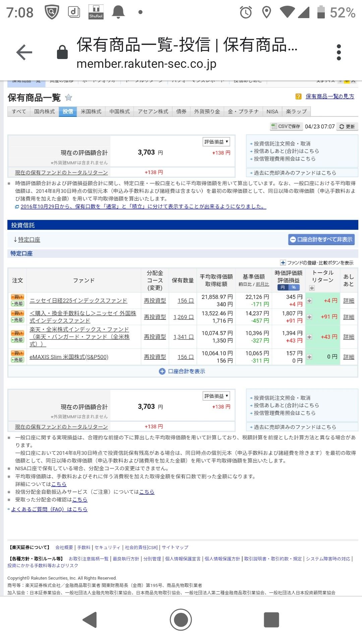The height and width of the screenshot is (644, 362).
Task: Expand total return plus icon in ニッセイ外国株式 row
Action: (309, 317)
